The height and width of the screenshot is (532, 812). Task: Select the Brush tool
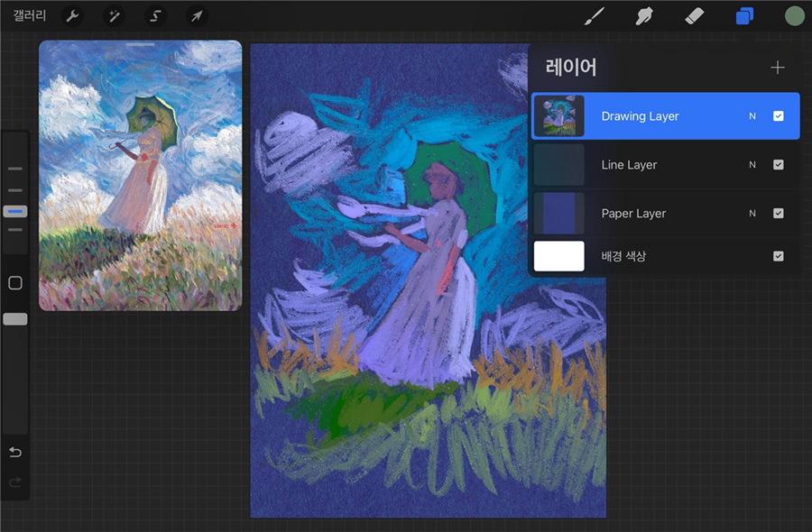pyautogui.click(x=594, y=15)
